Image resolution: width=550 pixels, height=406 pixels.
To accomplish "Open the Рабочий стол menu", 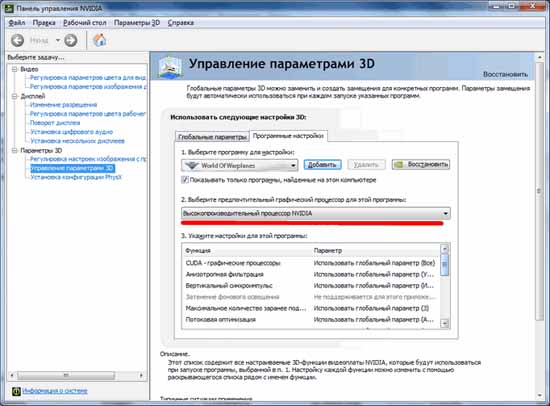I will pos(85,23).
